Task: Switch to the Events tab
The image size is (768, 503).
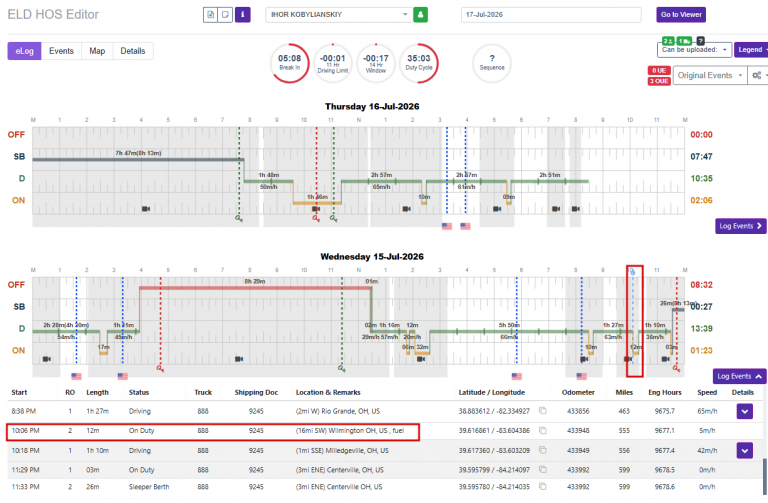Action: [x=61, y=51]
